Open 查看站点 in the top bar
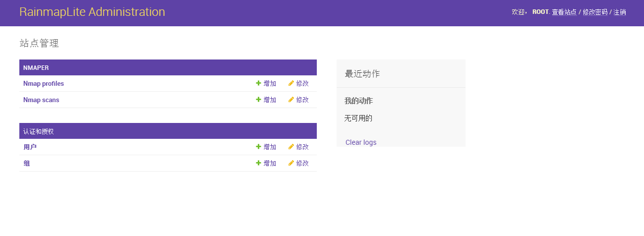The image size is (644, 236). click(x=564, y=12)
